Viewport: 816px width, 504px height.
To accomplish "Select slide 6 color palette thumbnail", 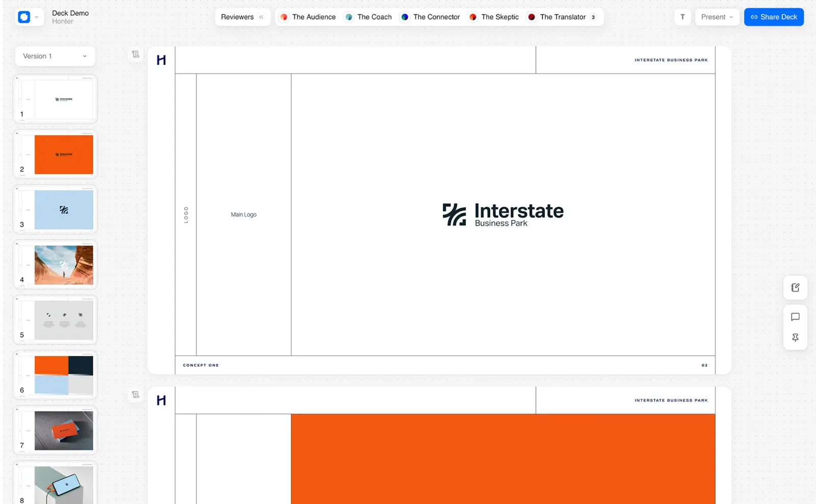I will tap(55, 375).
